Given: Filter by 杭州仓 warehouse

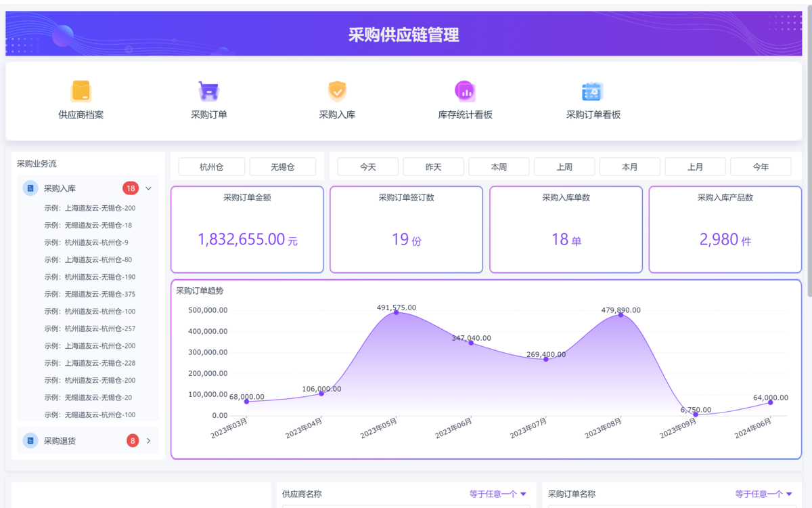Looking at the screenshot, I should (211, 167).
